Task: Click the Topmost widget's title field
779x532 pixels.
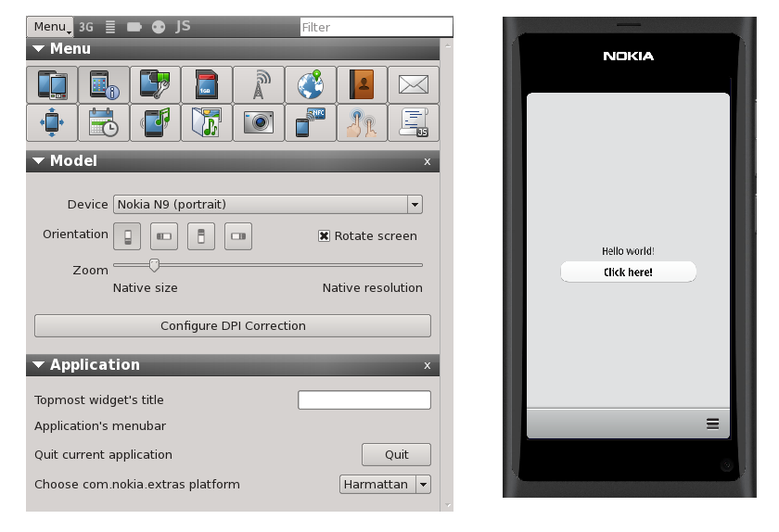Action: [x=364, y=399]
